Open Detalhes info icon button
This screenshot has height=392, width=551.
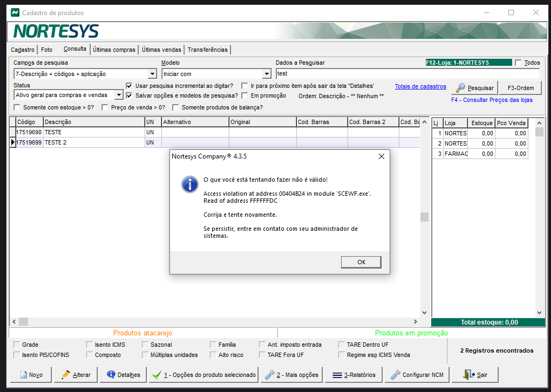pyautogui.click(x=111, y=375)
